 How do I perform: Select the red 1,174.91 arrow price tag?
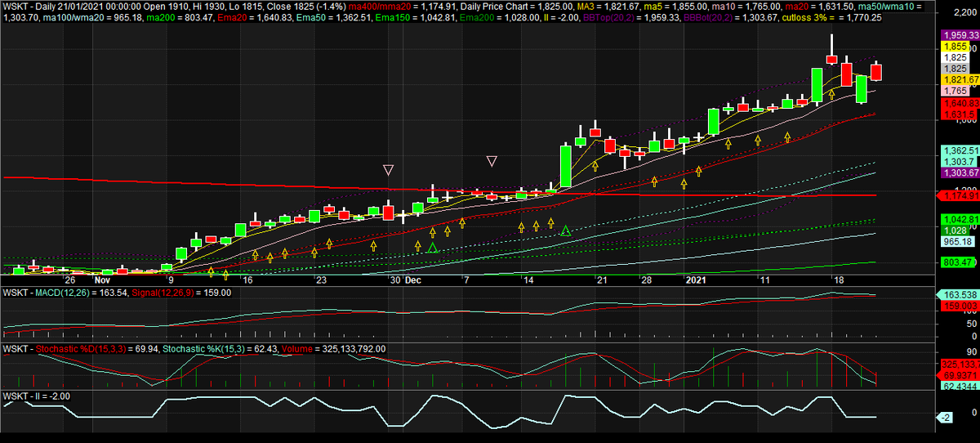(957, 196)
